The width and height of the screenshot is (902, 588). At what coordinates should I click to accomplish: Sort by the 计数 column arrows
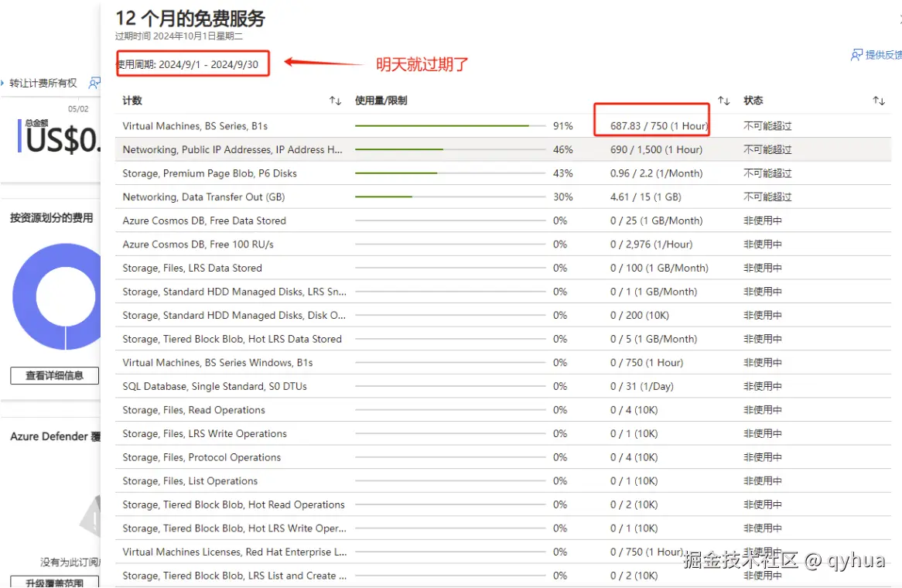click(x=336, y=101)
